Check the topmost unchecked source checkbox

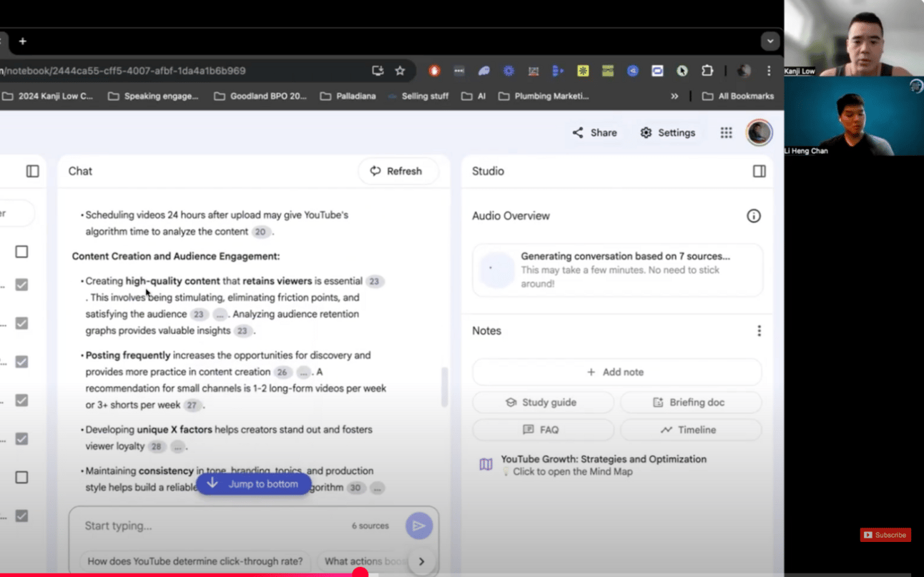[21, 252]
